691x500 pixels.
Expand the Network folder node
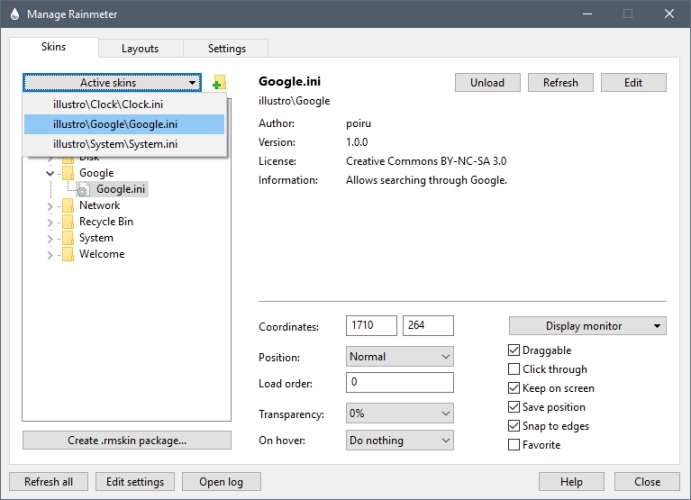point(50,206)
